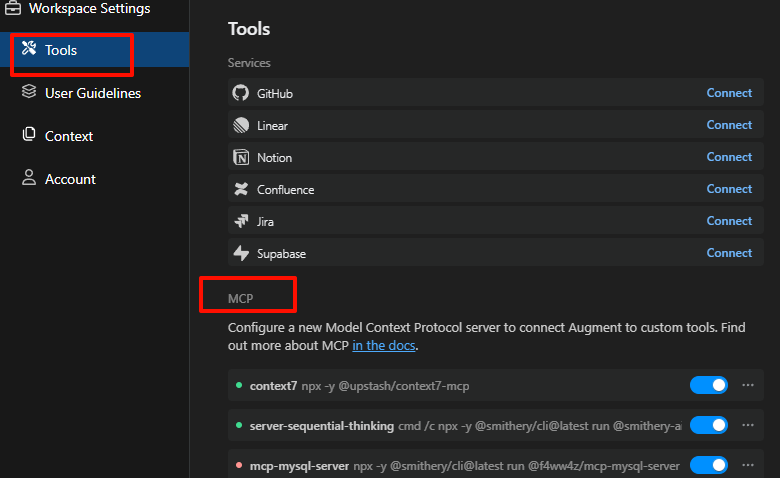Click the Context copy icon
Screen dimensions: 780x478
pyautogui.click(x=29, y=134)
